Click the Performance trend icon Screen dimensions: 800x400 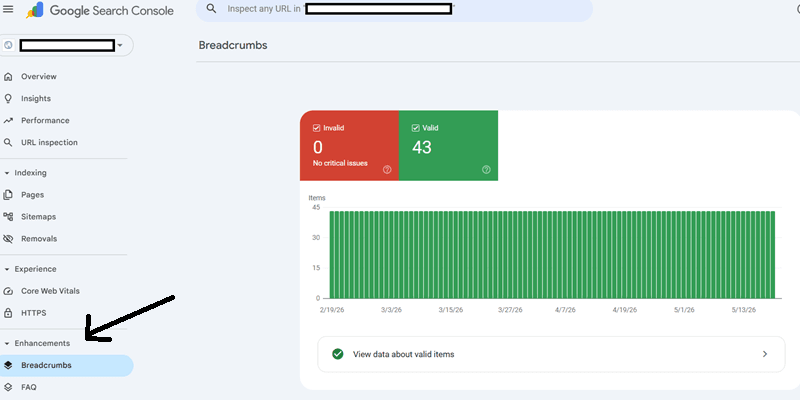(8, 120)
